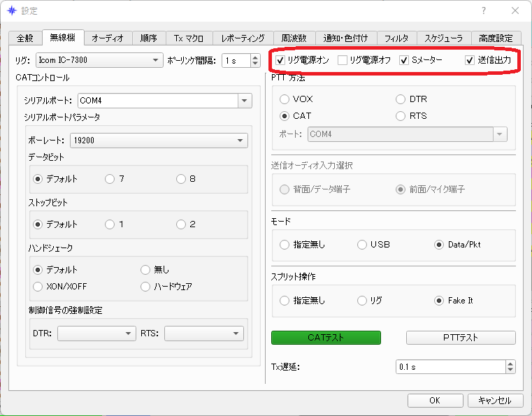Screen dimensions: 532x416
Task: Close the settings dialog window
Action: [x=515, y=10]
